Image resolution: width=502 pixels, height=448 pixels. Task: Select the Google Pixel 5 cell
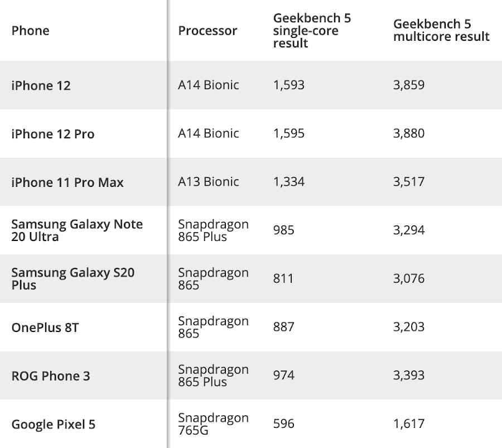click(x=53, y=424)
